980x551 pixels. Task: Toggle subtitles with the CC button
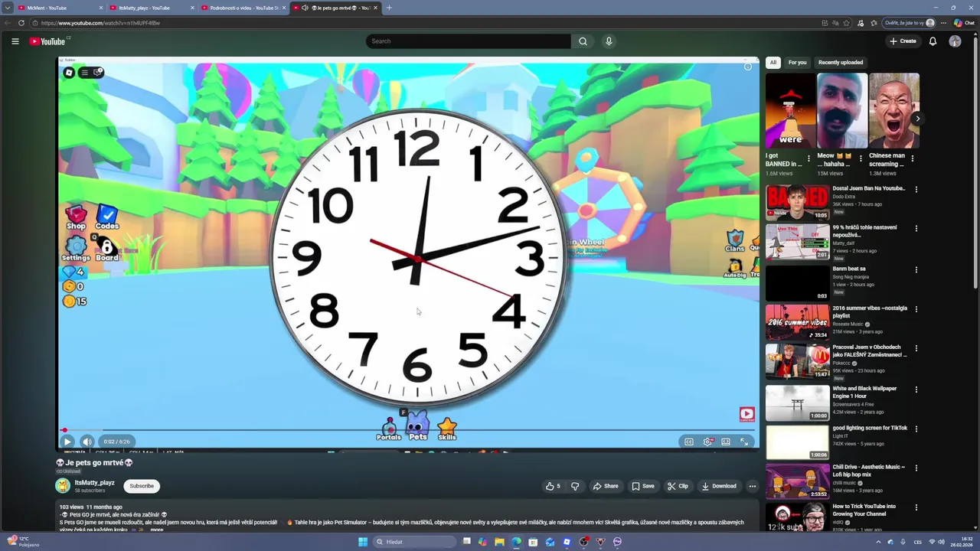(688, 442)
